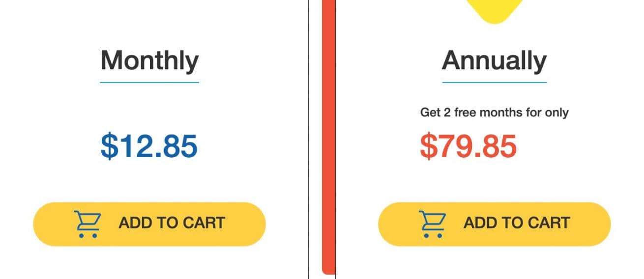Click the blue $12.85 monthly price
Viewport: 644px width, 279px height.
(149, 146)
